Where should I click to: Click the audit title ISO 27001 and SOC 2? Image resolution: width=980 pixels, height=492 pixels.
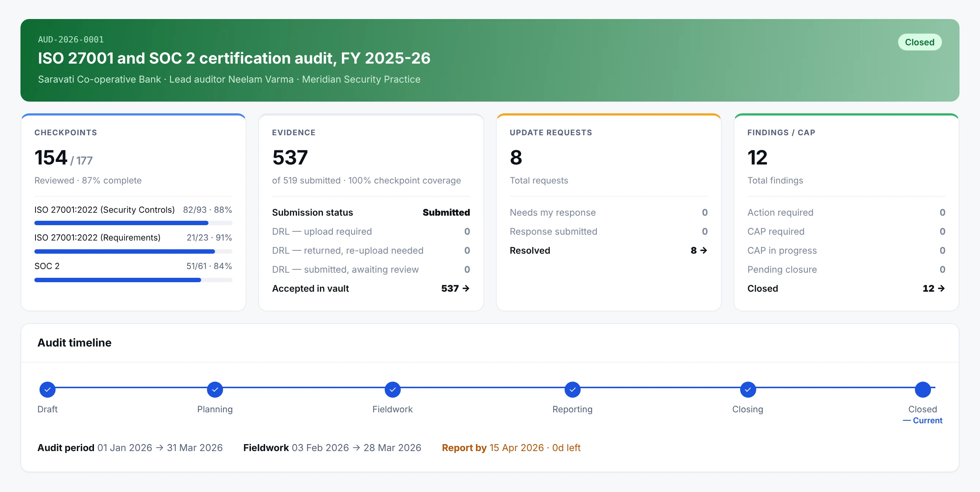pos(234,58)
